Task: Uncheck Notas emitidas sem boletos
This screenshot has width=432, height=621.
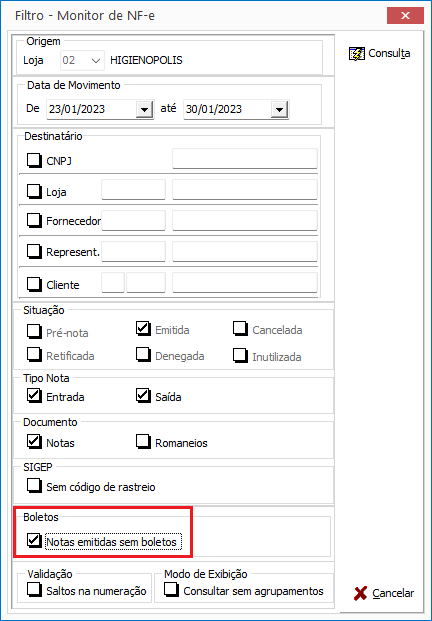Action: [34, 540]
